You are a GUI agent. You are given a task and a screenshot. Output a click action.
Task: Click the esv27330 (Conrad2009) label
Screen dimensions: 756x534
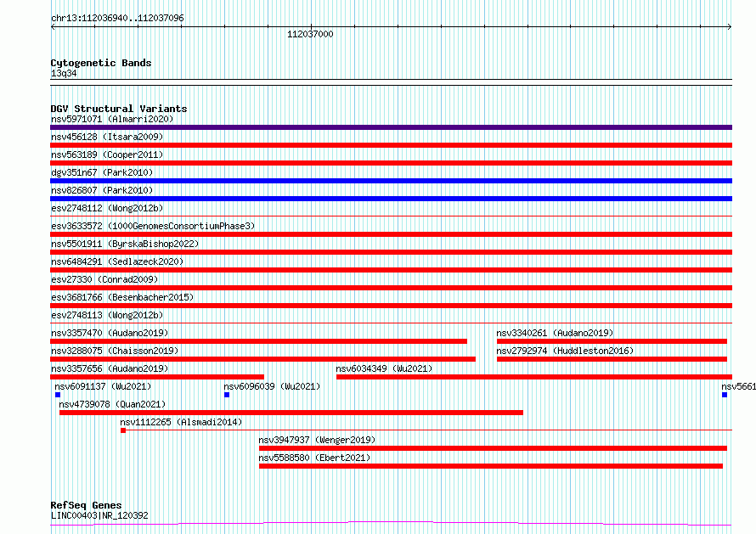(104, 279)
